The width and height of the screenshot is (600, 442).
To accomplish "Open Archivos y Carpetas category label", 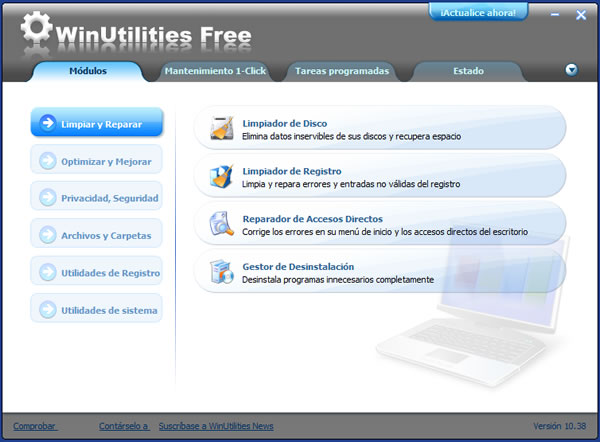I will [x=106, y=236].
